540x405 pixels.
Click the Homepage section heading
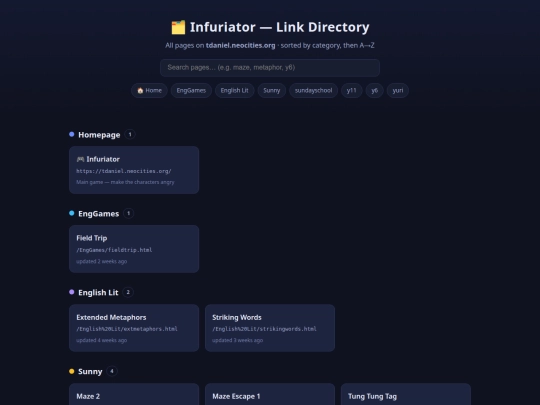coord(99,135)
